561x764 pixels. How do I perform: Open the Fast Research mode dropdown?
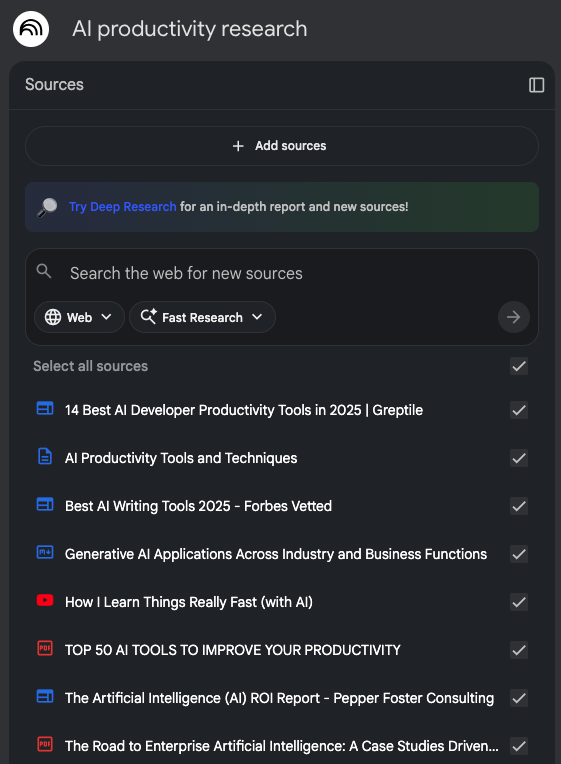202,317
